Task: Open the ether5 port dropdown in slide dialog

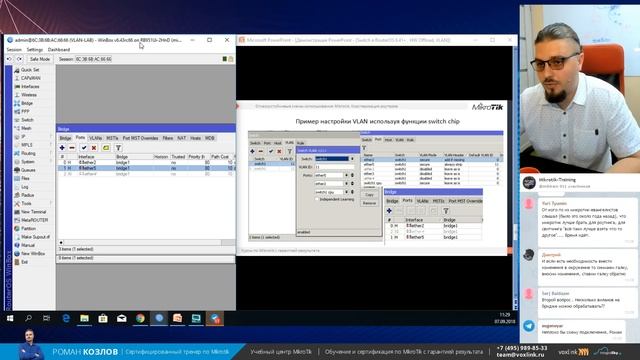Action: (347, 175)
